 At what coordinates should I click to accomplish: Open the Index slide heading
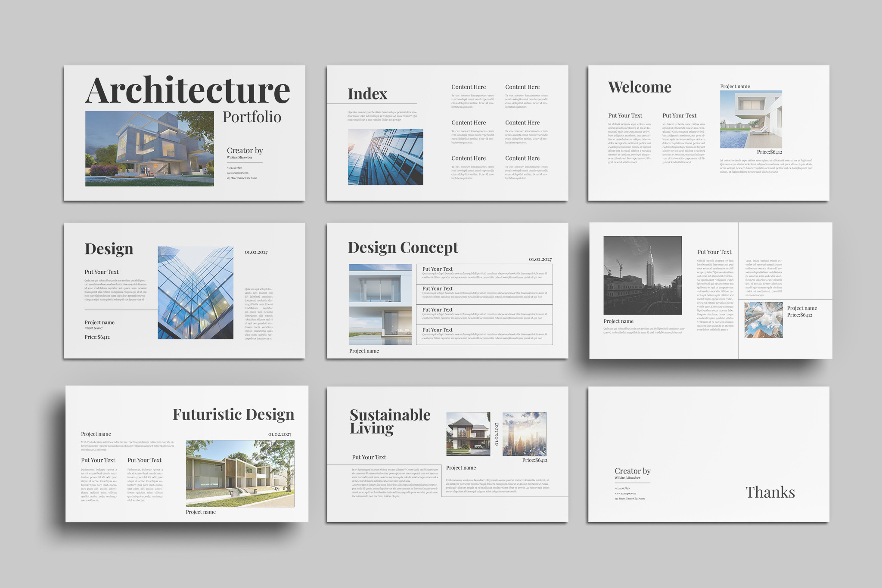point(367,94)
